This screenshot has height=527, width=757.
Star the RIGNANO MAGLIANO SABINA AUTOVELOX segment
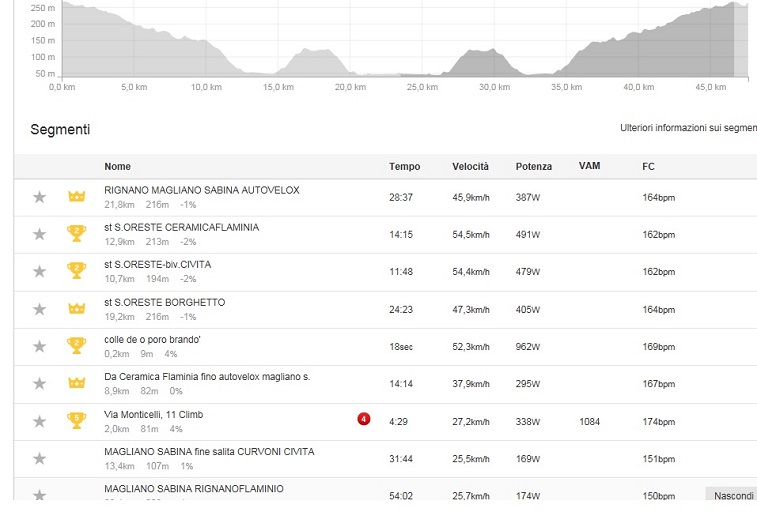(x=39, y=197)
